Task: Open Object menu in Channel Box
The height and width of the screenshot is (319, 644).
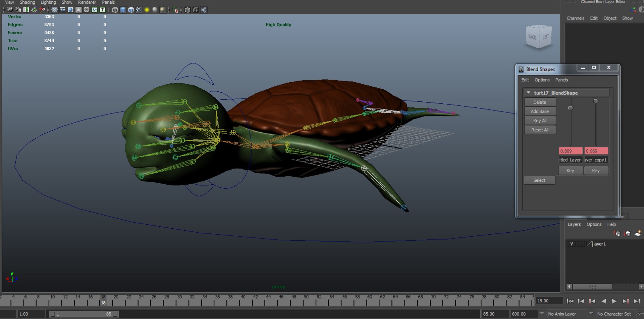Action: coord(610,18)
